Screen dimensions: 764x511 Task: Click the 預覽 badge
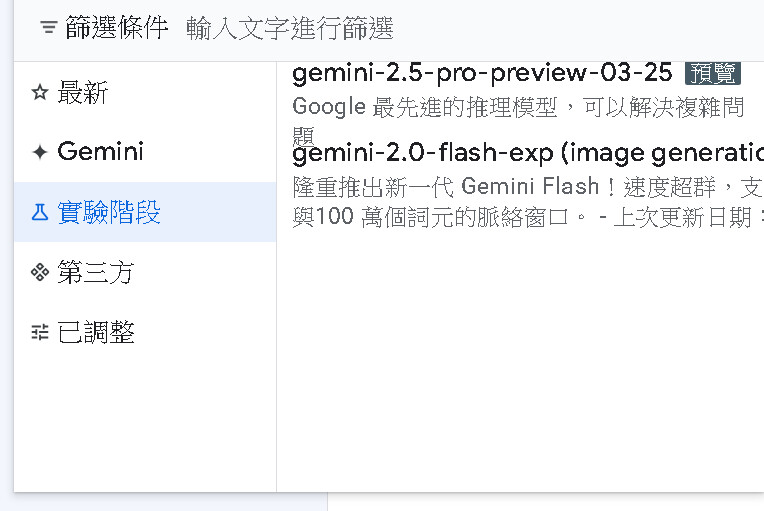[x=712, y=73]
